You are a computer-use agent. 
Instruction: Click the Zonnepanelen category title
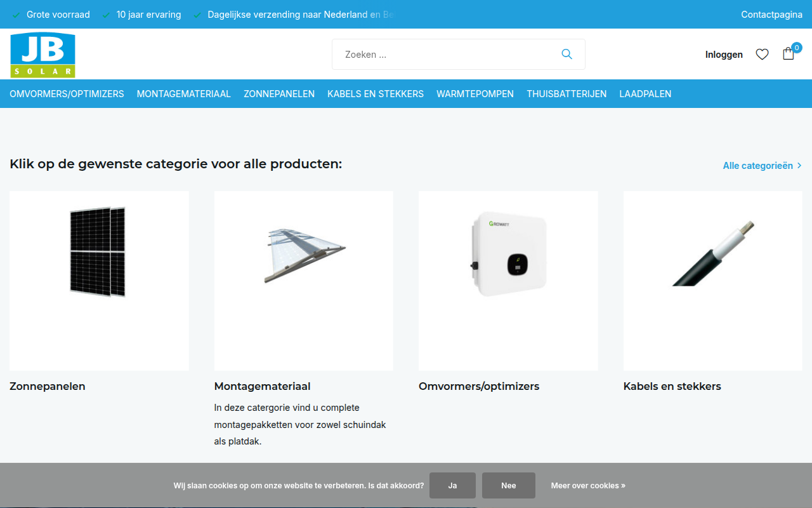(48, 386)
